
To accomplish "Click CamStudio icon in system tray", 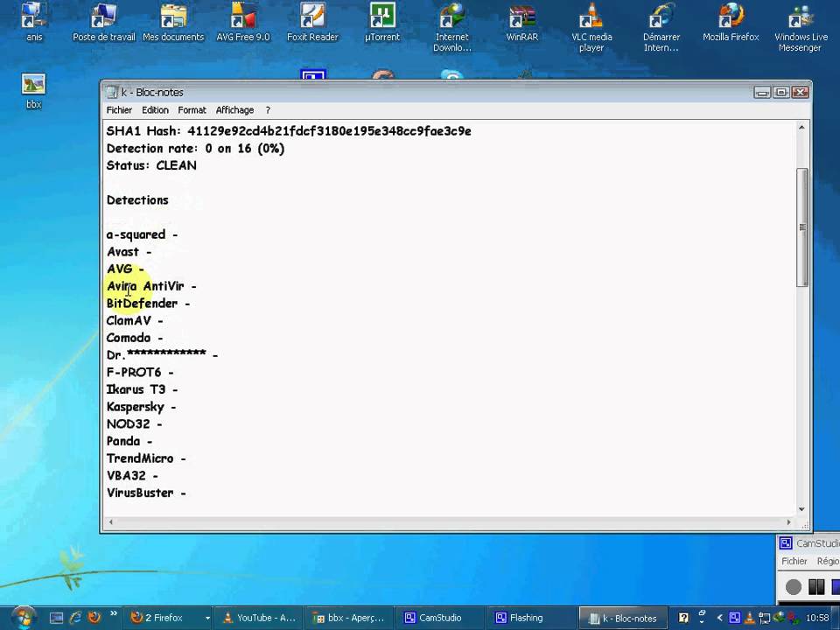I will pyautogui.click(x=734, y=618).
